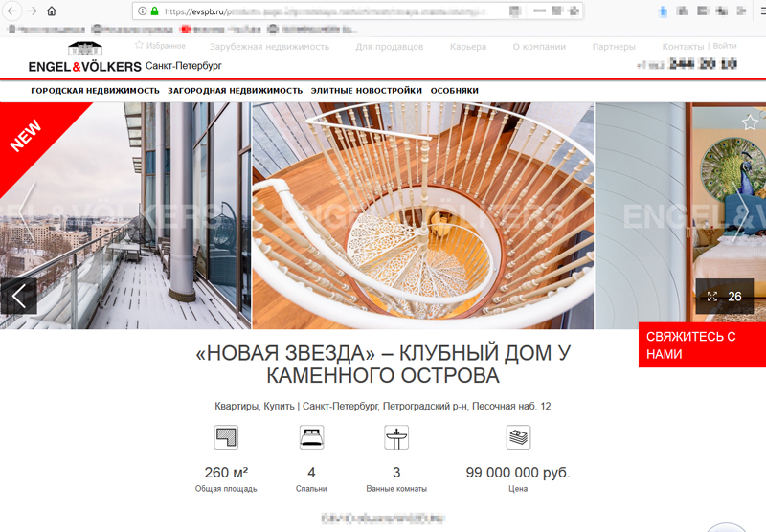View site info via the green padlock
Screen dimensions: 766x532
click(x=154, y=11)
